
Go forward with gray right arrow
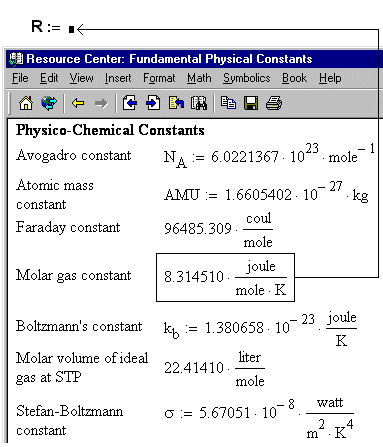tap(101, 103)
